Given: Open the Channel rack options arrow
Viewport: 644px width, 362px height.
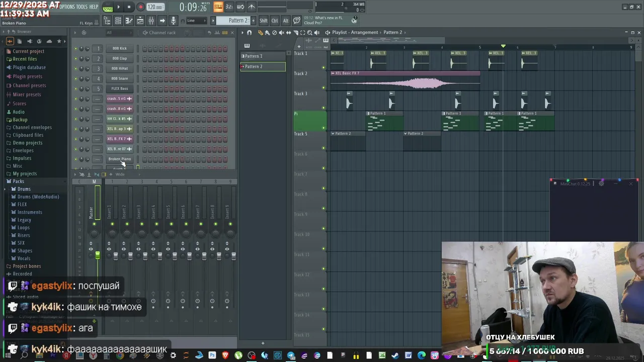Looking at the screenshot, I should coord(75,33).
